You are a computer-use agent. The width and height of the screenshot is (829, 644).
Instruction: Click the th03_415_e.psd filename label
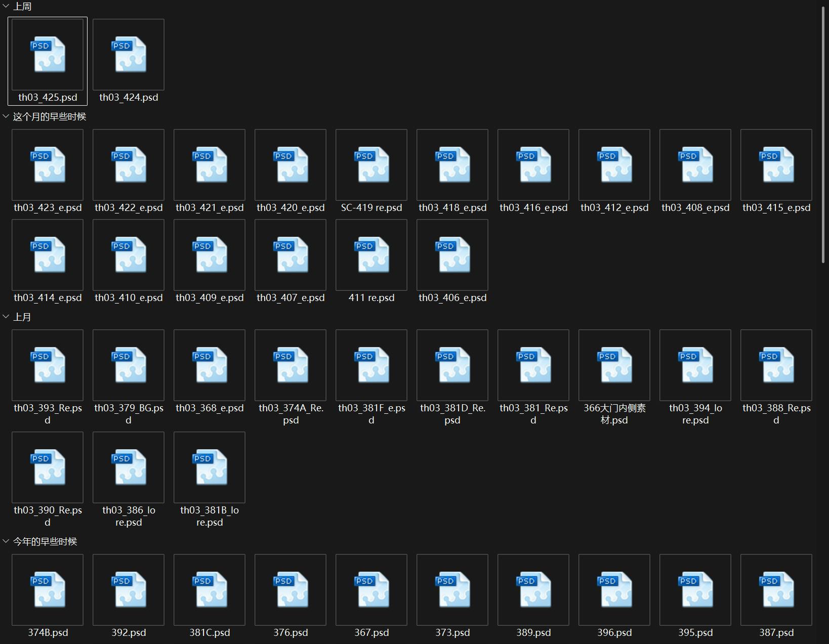(x=776, y=208)
